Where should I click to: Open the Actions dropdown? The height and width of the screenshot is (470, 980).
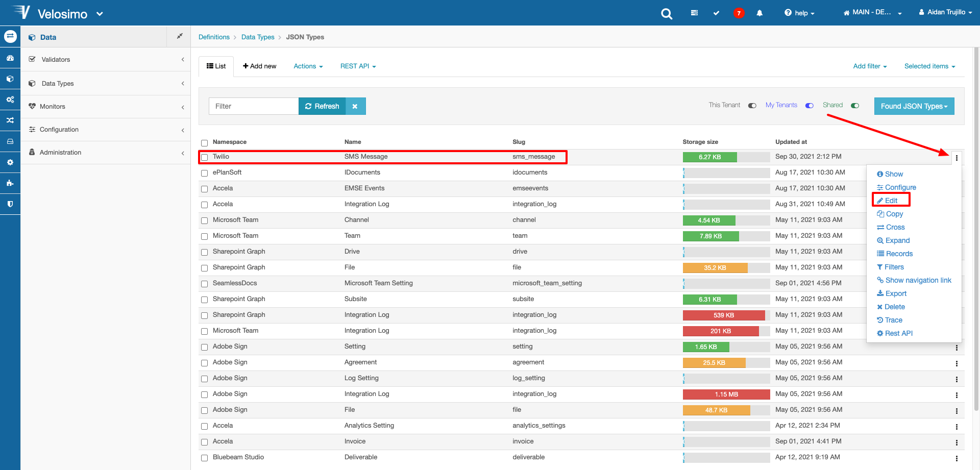point(308,66)
